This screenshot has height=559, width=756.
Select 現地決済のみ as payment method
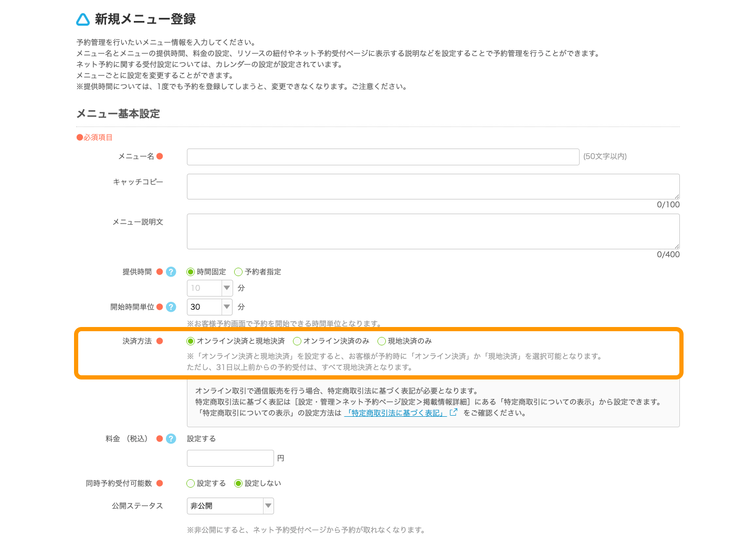click(x=382, y=341)
